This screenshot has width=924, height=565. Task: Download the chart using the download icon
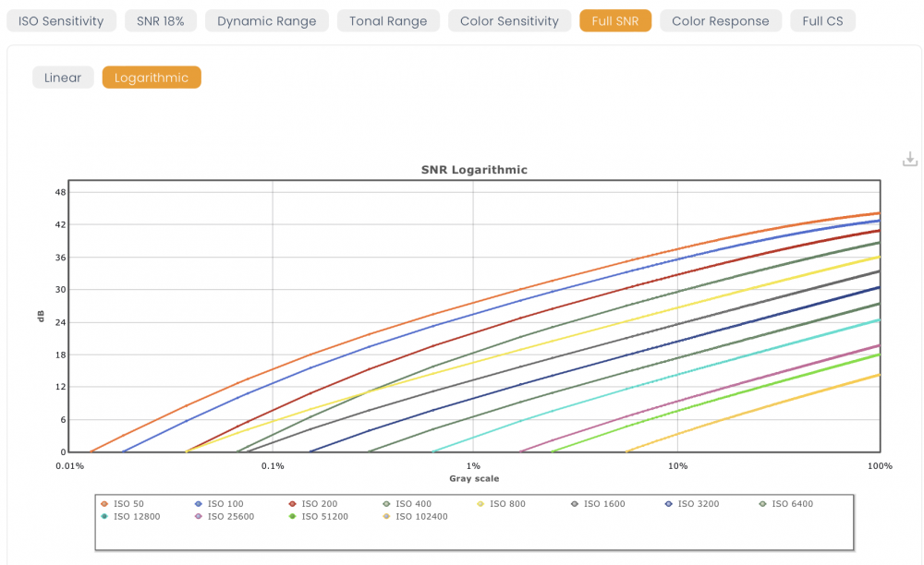[x=910, y=159]
